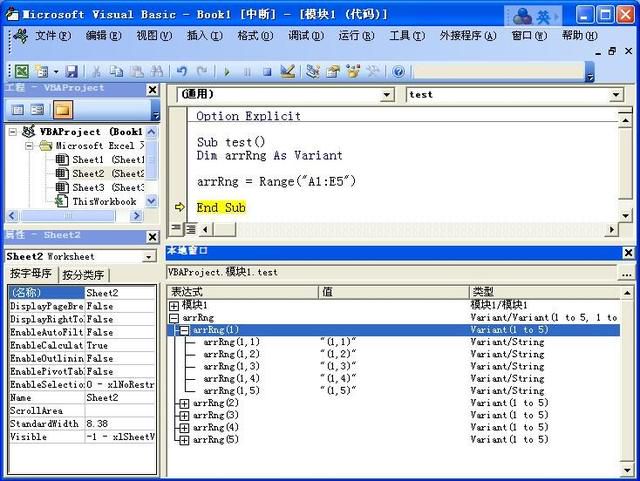Click the Procedure View button
The width and height of the screenshot is (640, 481).
click(x=176, y=229)
